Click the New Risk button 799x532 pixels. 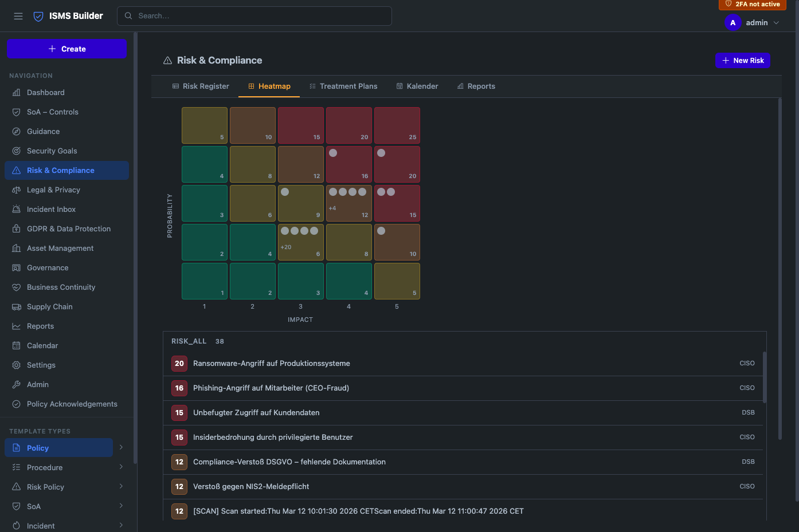pyautogui.click(x=742, y=60)
